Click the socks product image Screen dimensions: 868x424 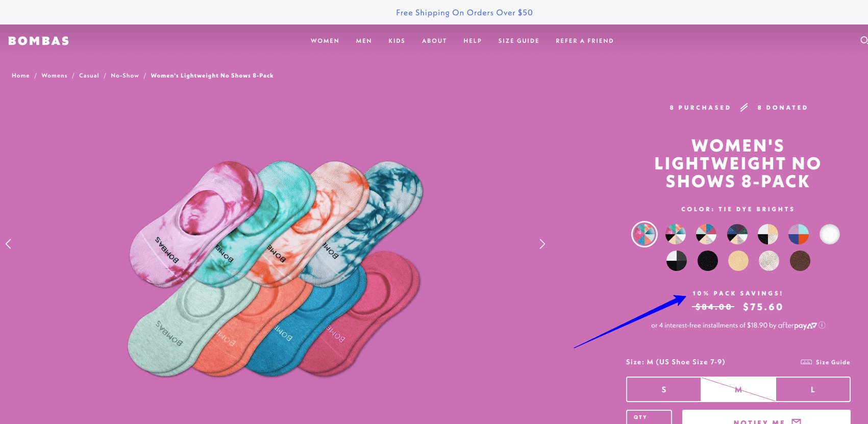pyautogui.click(x=276, y=269)
